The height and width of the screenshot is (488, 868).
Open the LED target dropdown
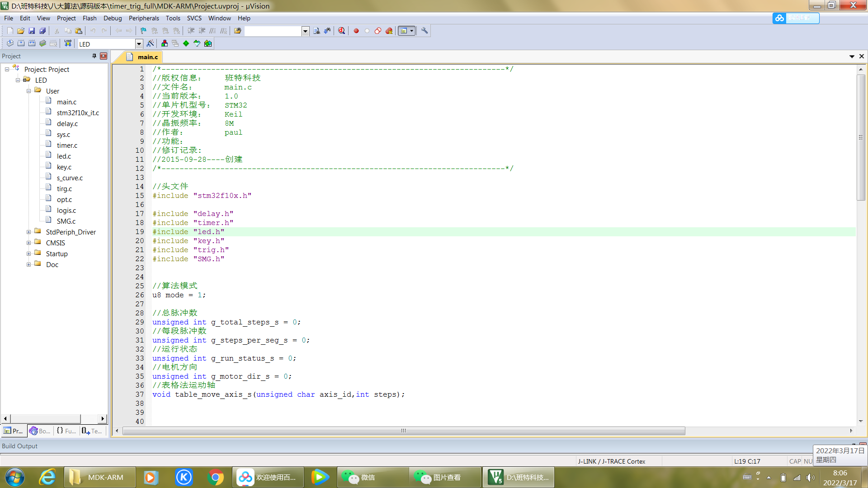(139, 44)
